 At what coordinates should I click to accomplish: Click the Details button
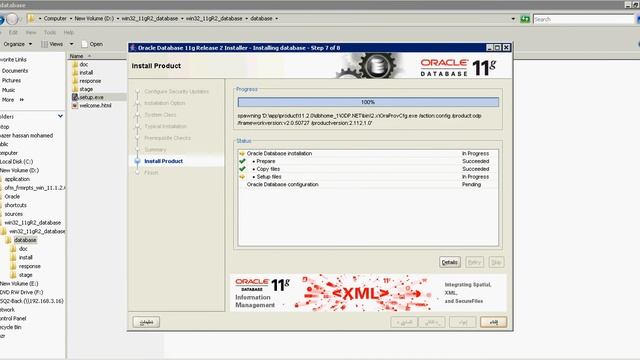click(450, 262)
